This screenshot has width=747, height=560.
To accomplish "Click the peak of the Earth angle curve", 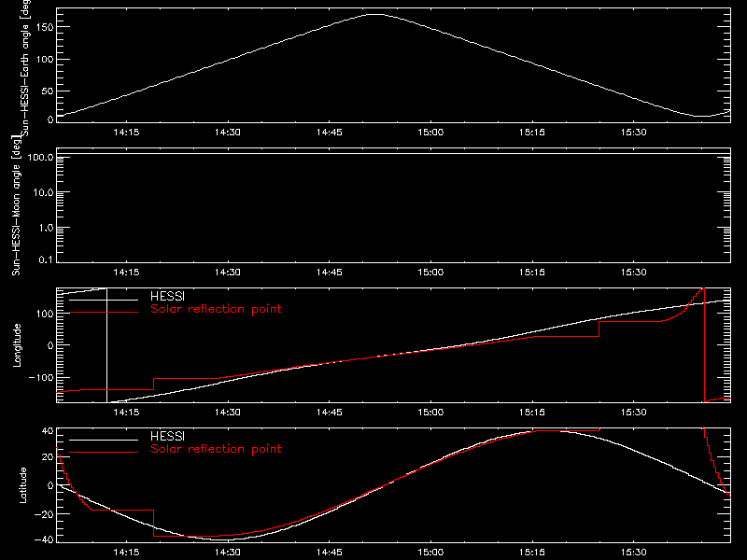I will click(x=376, y=14).
